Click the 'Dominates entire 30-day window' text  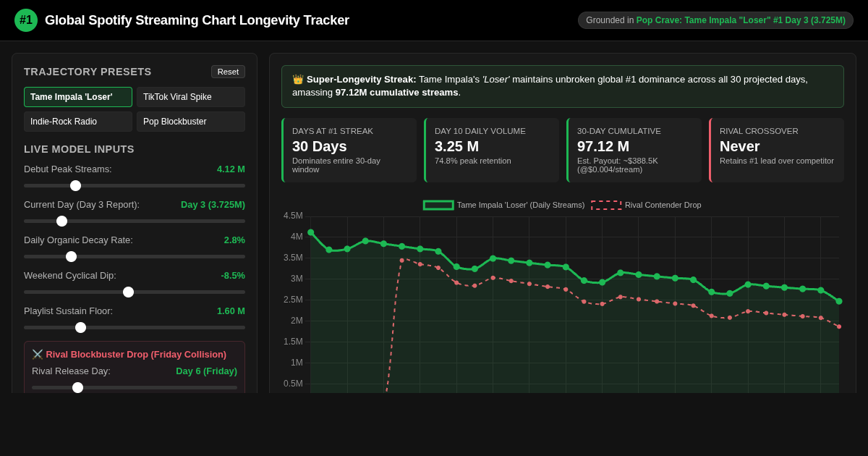(x=336, y=165)
